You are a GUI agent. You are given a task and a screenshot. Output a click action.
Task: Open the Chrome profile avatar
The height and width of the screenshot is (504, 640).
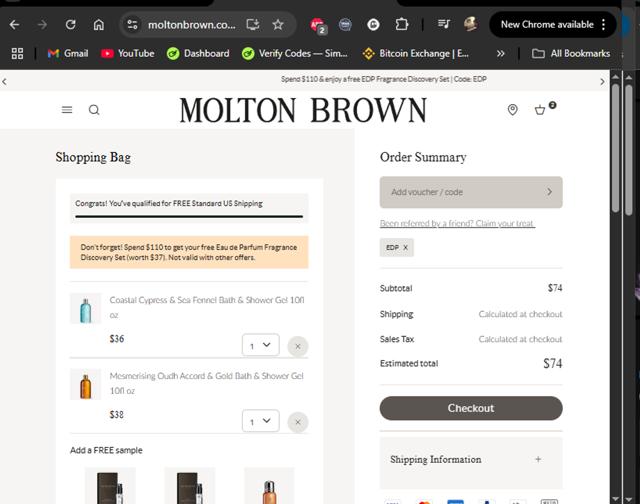pyautogui.click(x=471, y=24)
